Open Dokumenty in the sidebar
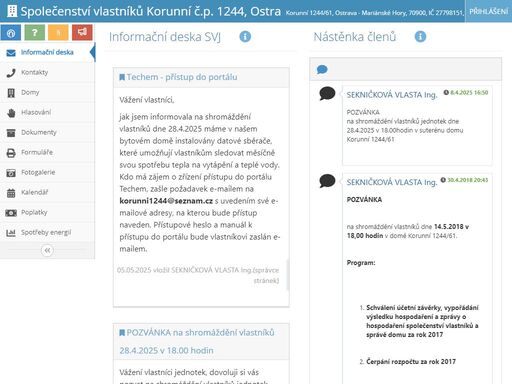Viewport: 512px width, 384px height. (47, 132)
